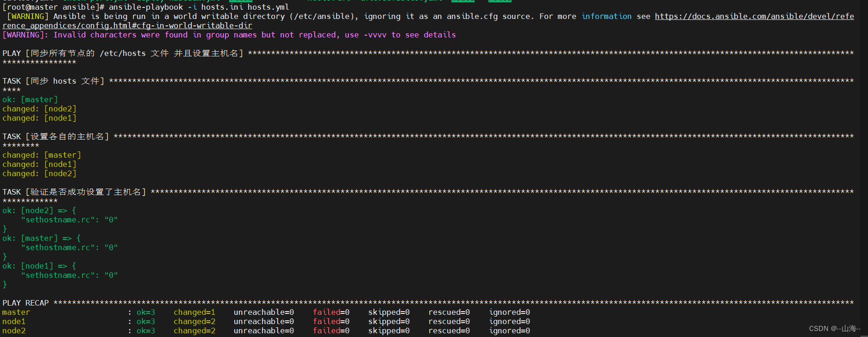Click 'ok: [master]' under hosts sync task

pos(30,100)
